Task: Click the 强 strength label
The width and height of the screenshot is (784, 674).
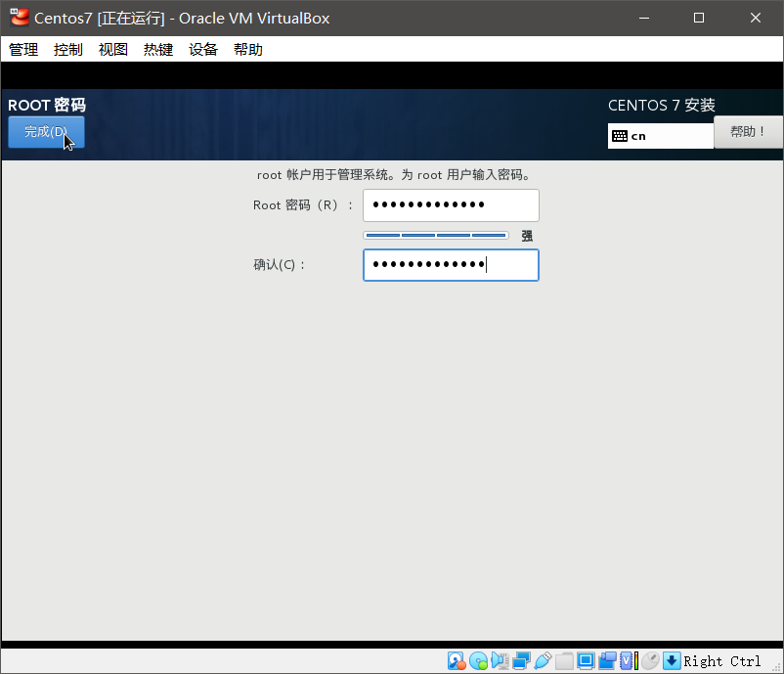Action: pyautogui.click(x=527, y=236)
